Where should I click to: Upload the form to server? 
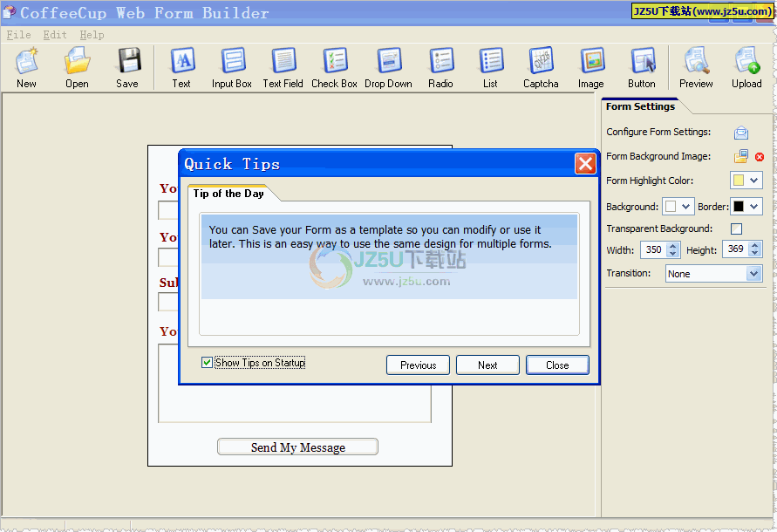coord(746,68)
